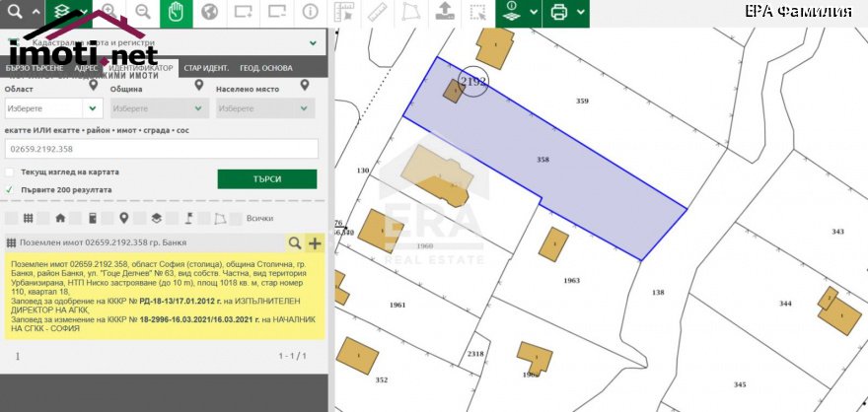Activate the rectangle selection cursor tool
Image resolution: width=868 pixels, height=412 pixels.
pos(476,12)
